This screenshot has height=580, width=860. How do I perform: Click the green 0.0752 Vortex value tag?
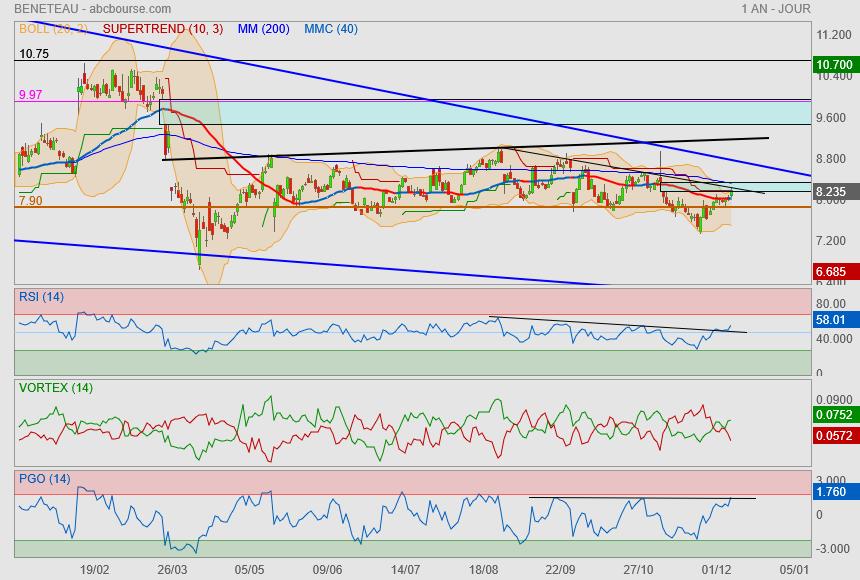coord(834,415)
